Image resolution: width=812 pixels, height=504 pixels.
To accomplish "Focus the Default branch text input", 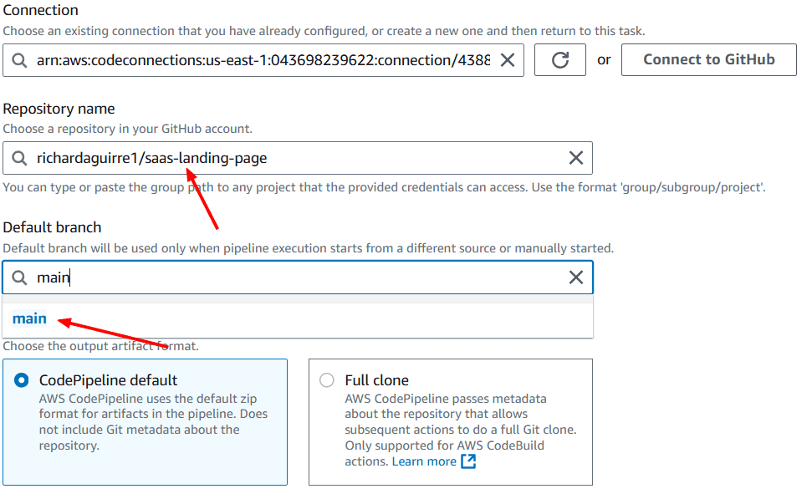I will coord(297,277).
